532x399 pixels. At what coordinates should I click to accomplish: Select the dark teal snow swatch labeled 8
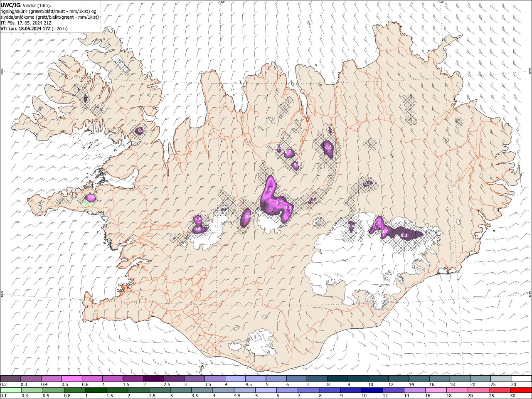(x=337, y=379)
